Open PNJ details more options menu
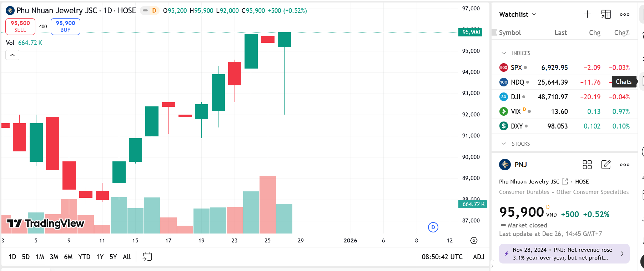The width and height of the screenshot is (644, 271). pyautogui.click(x=624, y=165)
